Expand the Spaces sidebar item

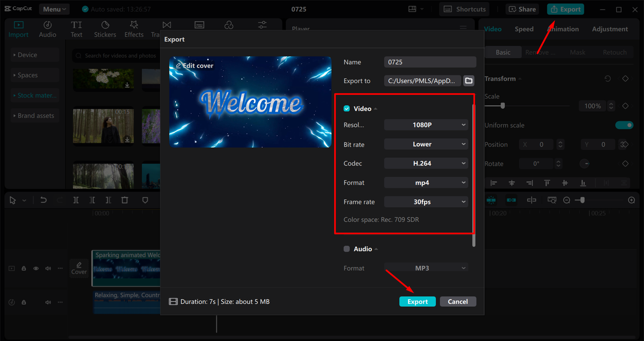coord(35,75)
